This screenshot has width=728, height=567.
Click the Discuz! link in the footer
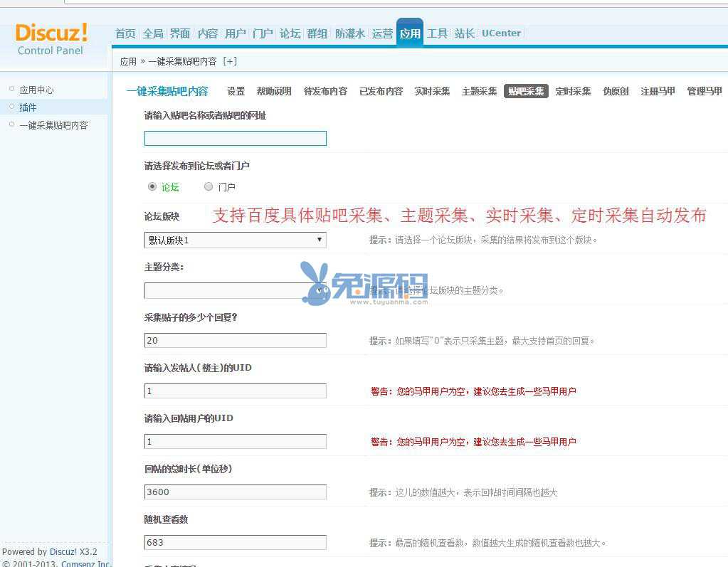coord(63,552)
